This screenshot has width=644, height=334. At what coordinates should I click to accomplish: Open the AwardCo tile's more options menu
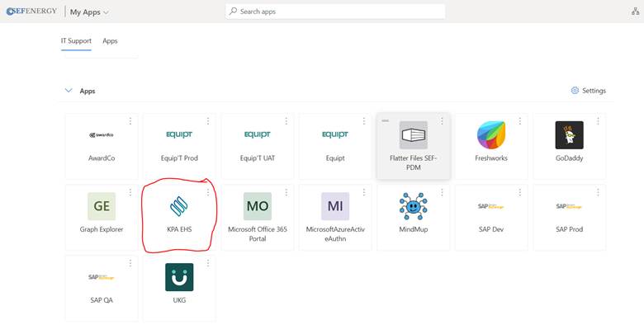pyautogui.click(x=130, y=120)
